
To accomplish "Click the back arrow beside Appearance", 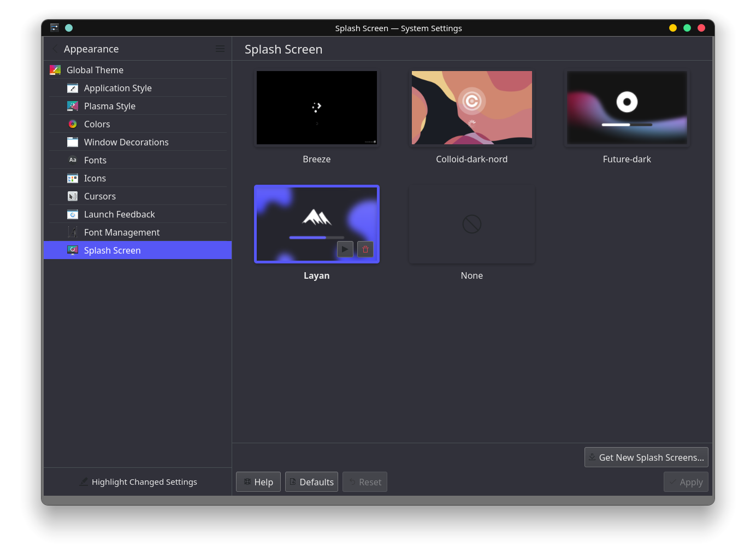I will (54, 49).
